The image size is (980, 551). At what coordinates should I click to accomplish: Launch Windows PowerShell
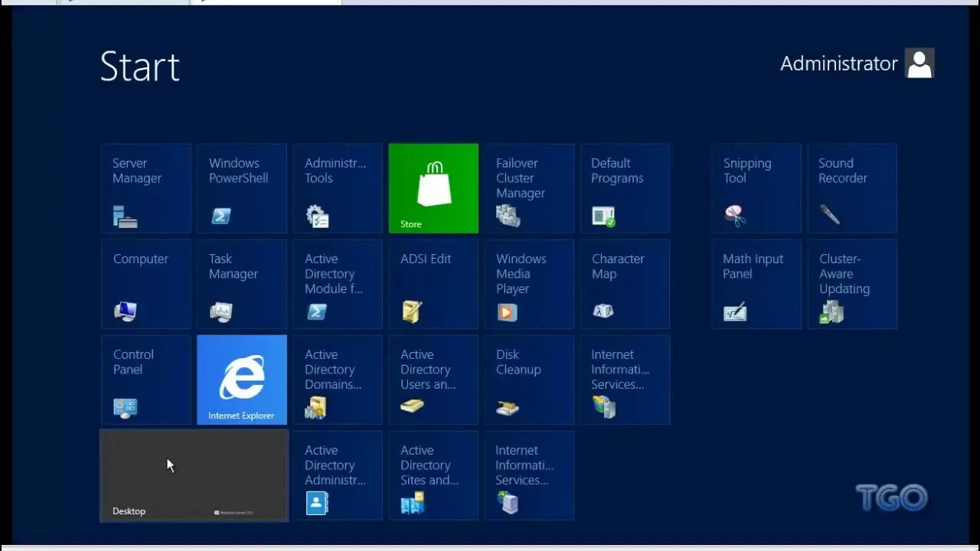click(241, 187)
